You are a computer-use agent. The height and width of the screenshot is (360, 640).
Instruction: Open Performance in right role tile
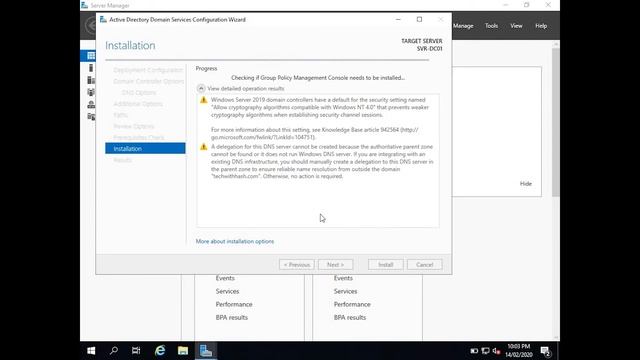[x=352, y=304]
